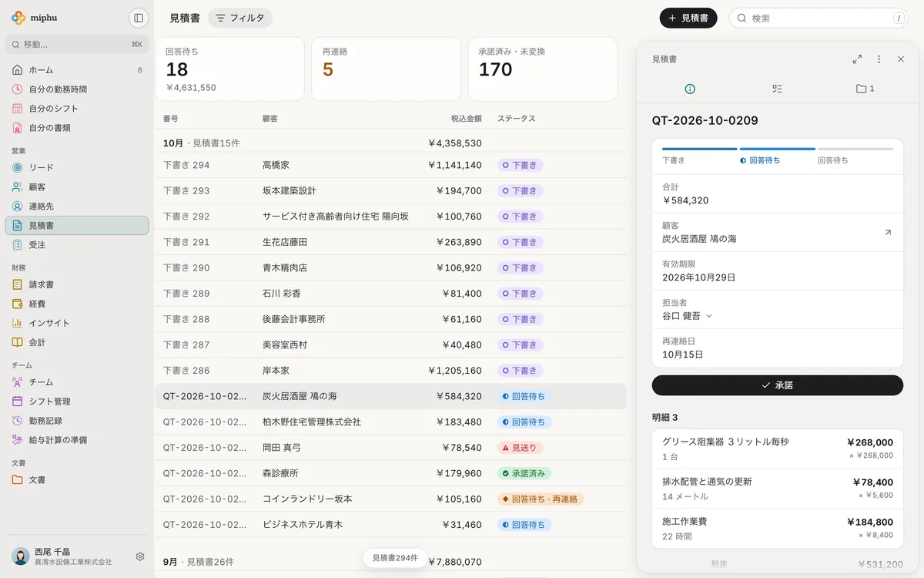Viewport: 924px width, 578px height.
Task: Switch to the files tab with count 1
Action: pyautogui.click(x=865, y=89)
